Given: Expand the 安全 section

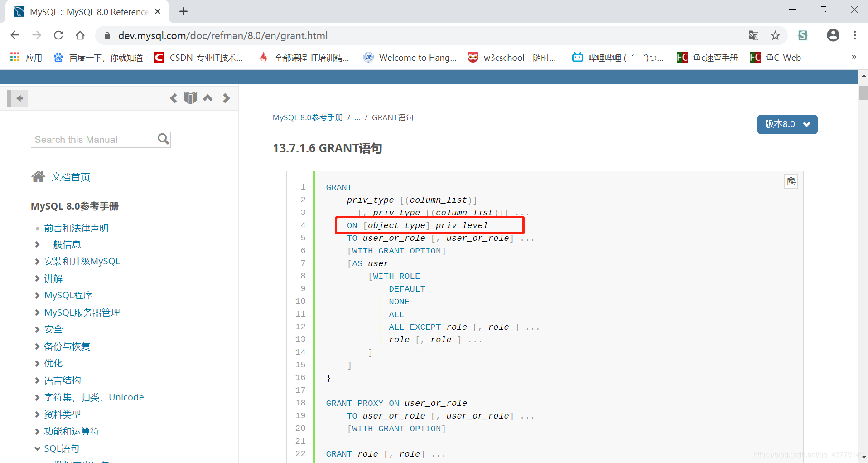Looking at the screenshot, I should pos(37,329).
